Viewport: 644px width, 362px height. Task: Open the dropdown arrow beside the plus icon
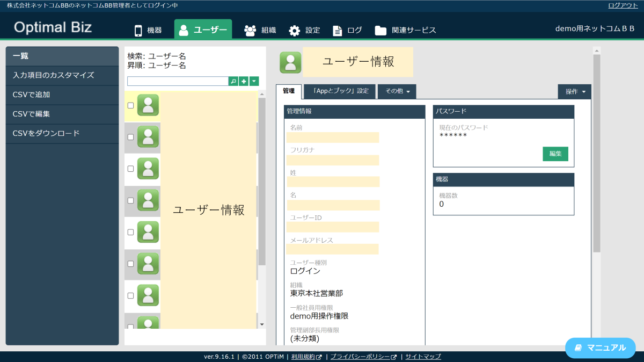(254, 81)
